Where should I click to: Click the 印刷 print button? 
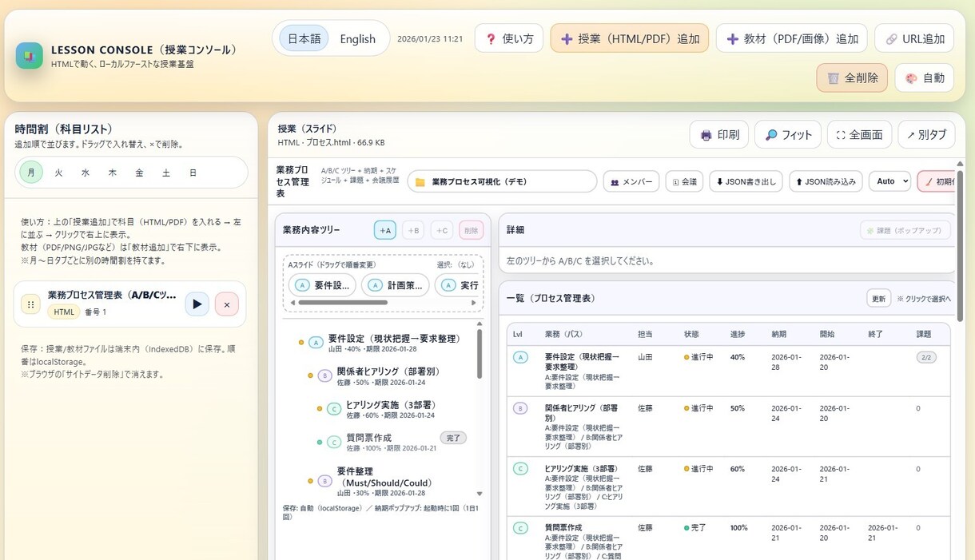coord(719,135)
